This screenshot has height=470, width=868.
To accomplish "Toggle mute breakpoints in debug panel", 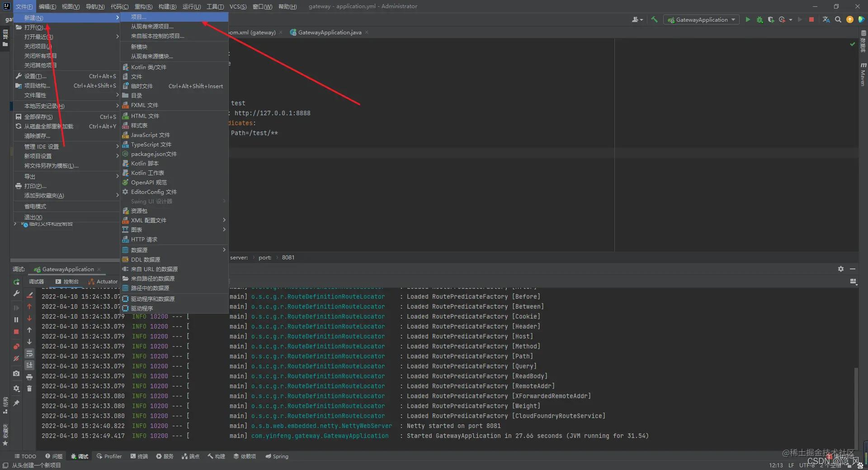I will point(16,358).
